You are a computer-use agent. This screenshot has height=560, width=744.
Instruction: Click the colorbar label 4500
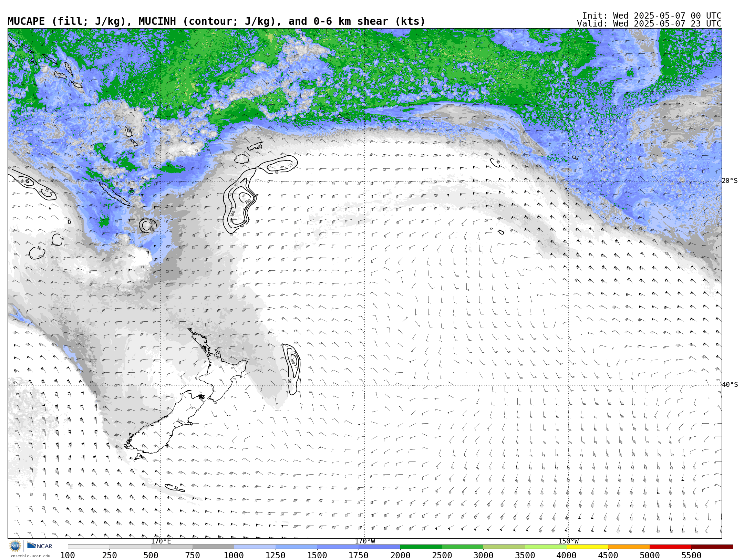coord(608,556)
